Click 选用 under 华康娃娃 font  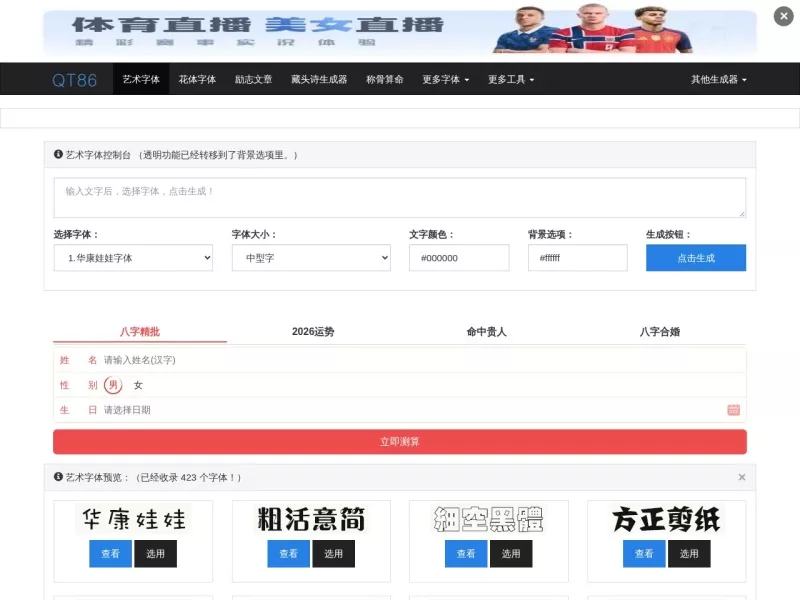pyautogui.click(x=155, y=554)
